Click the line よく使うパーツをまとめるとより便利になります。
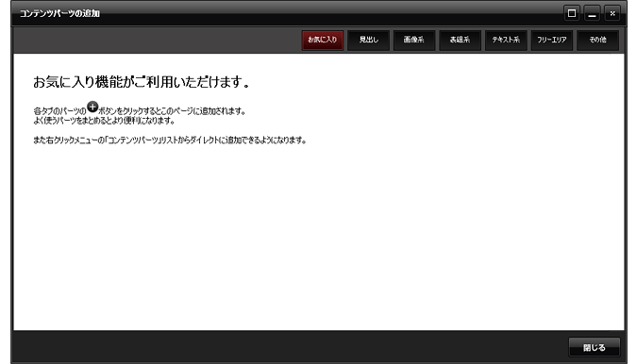Screen dimensions: 637x364 click(104, 121)
